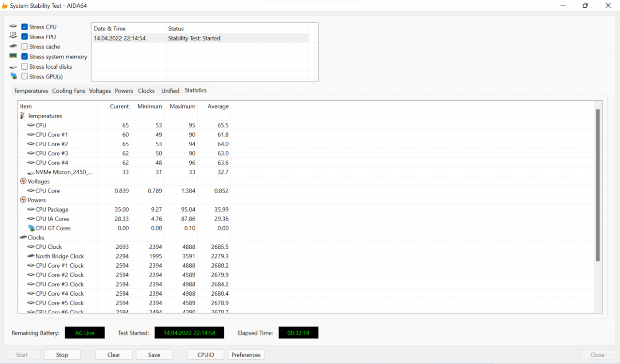Open the Cooling Fans tab

click(x=68, y=91)
